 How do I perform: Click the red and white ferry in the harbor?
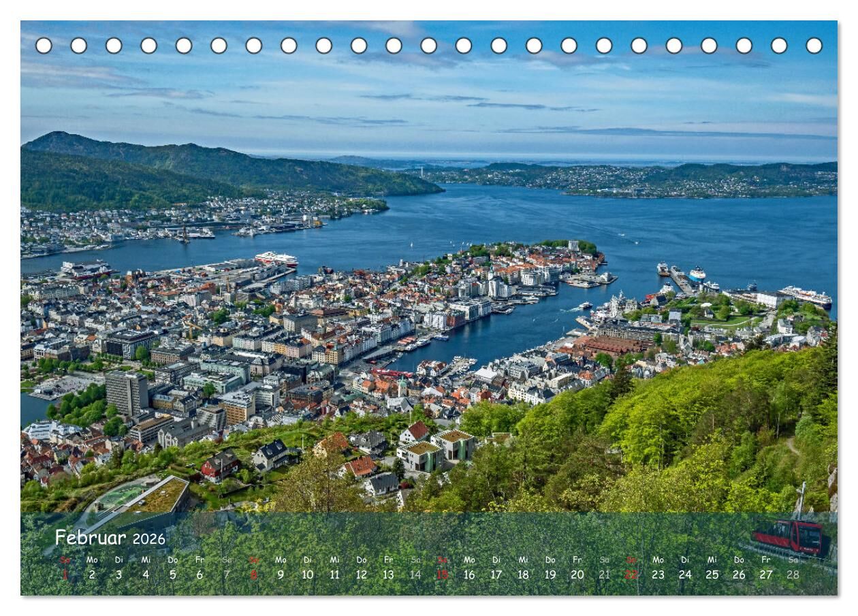276,259
